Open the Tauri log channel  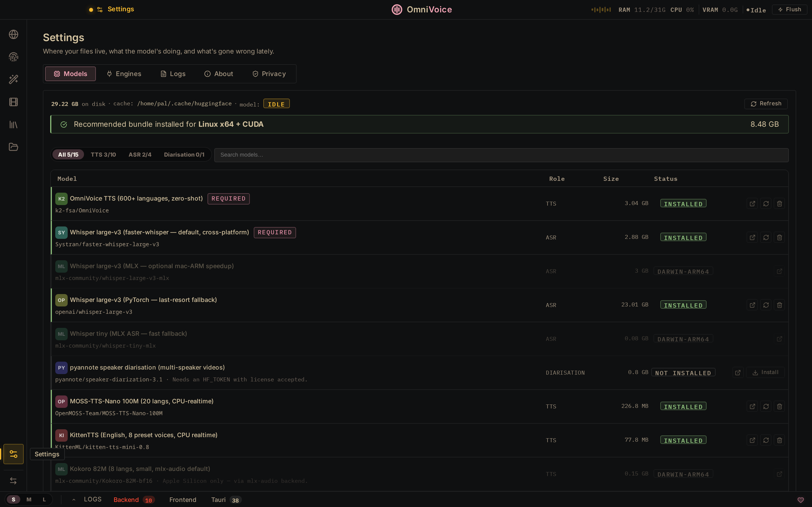pos(219,499)
